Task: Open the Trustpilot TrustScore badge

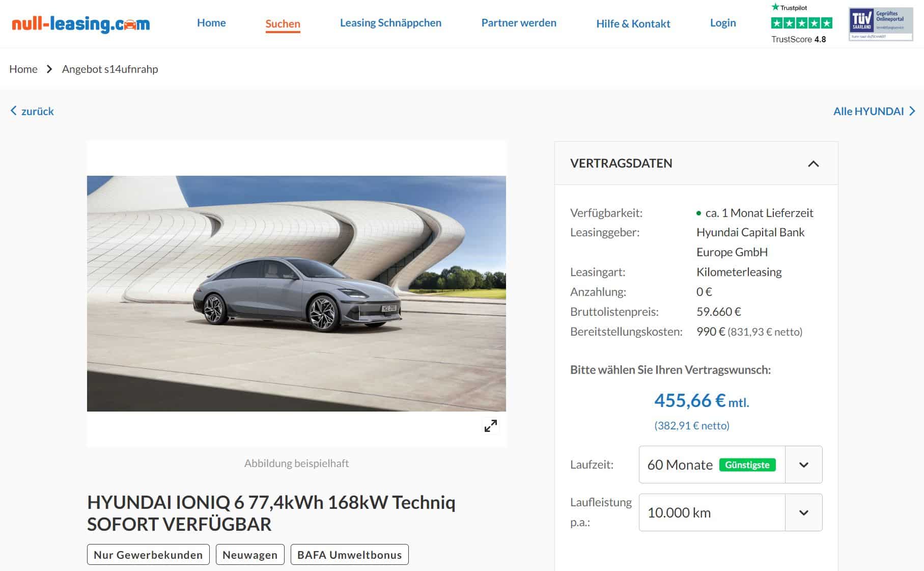Action: point(801,23)
